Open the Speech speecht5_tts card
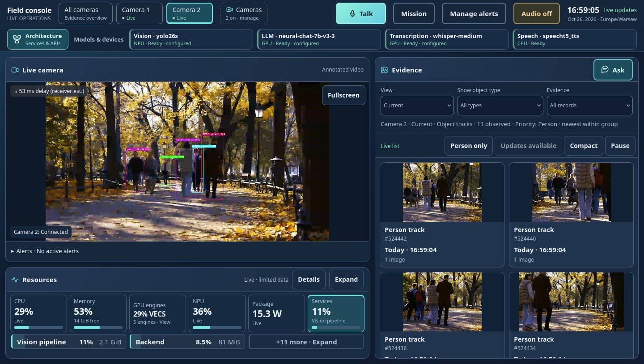Viewport: 644px width, 364px height. [x=575, y=39]
